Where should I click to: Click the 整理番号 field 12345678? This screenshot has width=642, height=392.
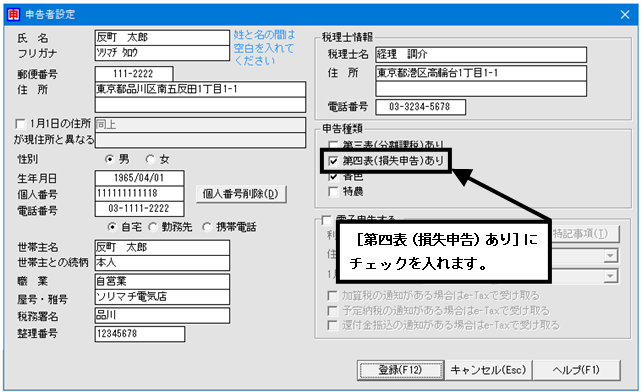coord(140,334)
